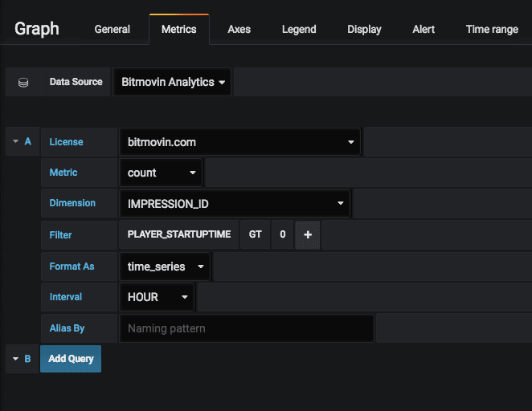This screenshot has width=532, height=411.
Task: Switch to the General tab
Action: pyautogui.click(x=112, y=30)
